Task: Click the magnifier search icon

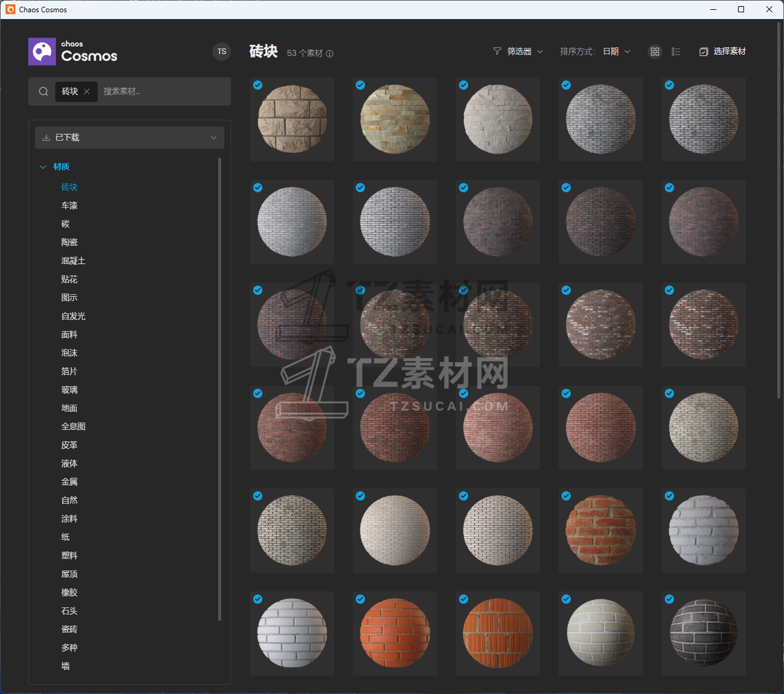Action: [x=44, y=92]
